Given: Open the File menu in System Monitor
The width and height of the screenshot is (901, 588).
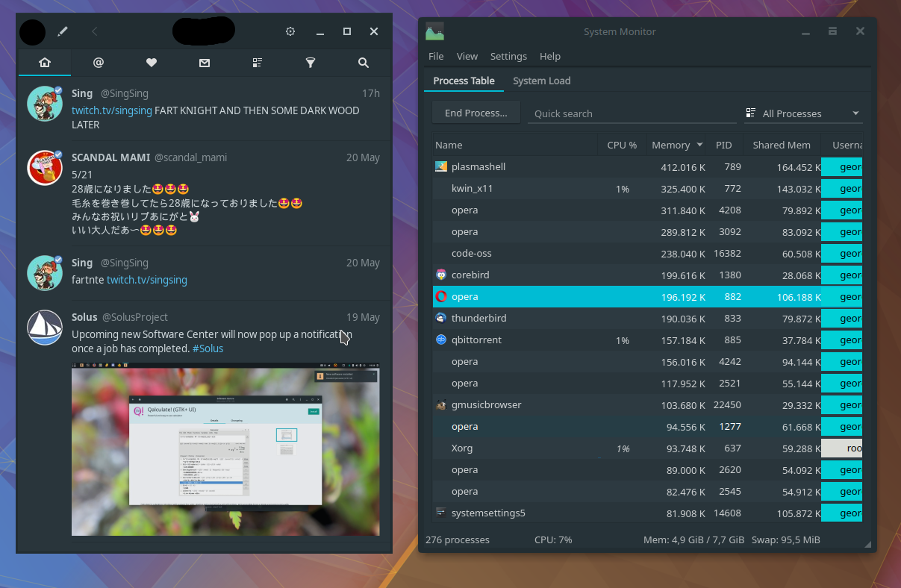Looking at the screenshot, I should [436, 56].
